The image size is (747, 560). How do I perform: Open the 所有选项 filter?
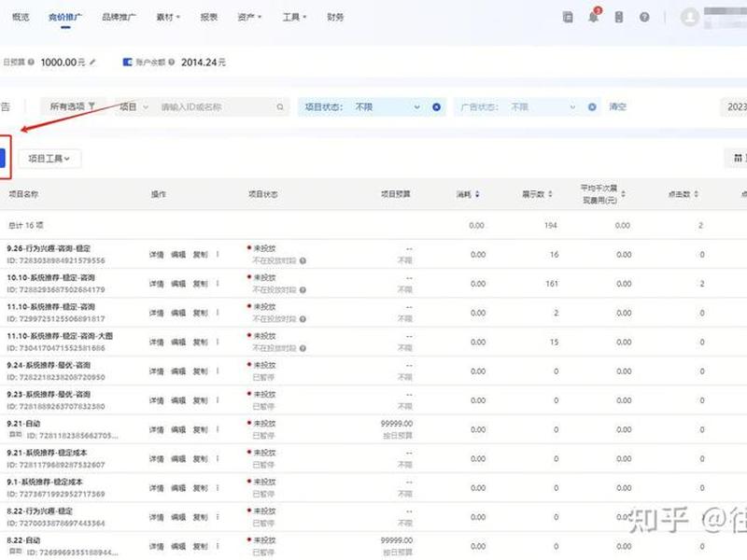(x=73, y=106)
